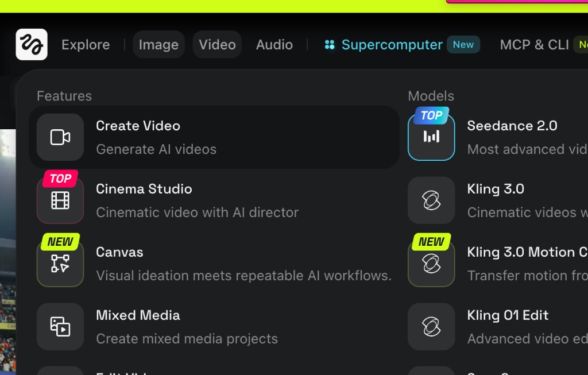Click the Create Video camera icon
This screenshot has width=588, height=375.
coord(60,137)
